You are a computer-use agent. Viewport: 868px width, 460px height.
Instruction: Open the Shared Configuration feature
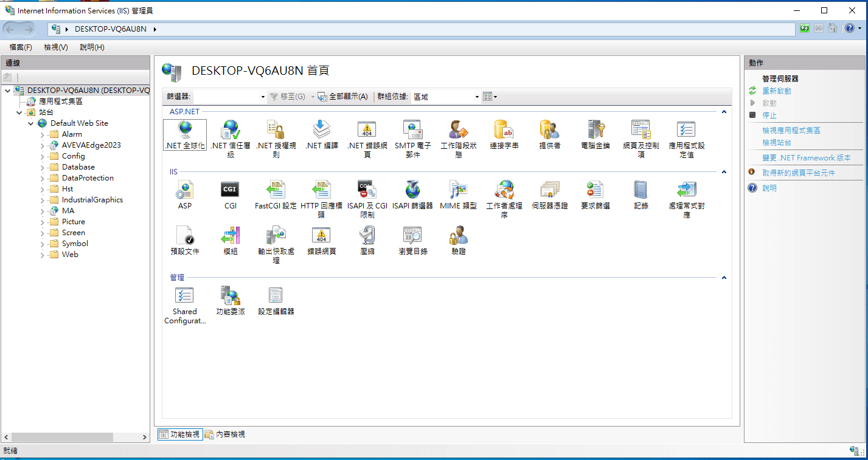click(x=185, y=305)
